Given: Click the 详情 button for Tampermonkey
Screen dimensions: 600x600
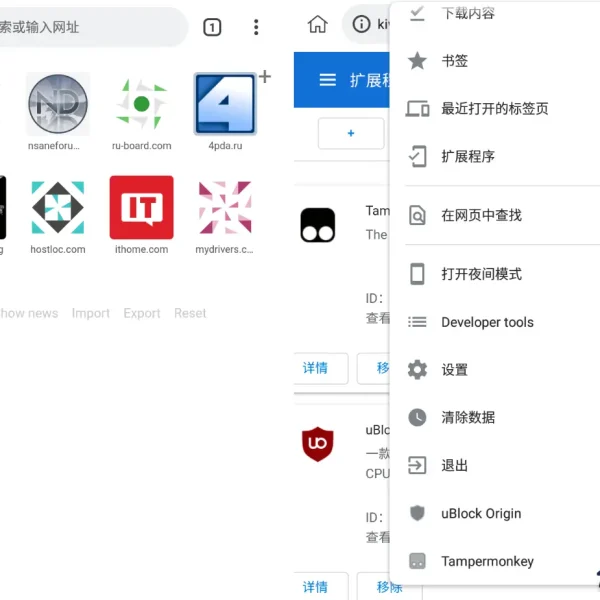Looking at the screenshot, I should click(x=316, y=368).
